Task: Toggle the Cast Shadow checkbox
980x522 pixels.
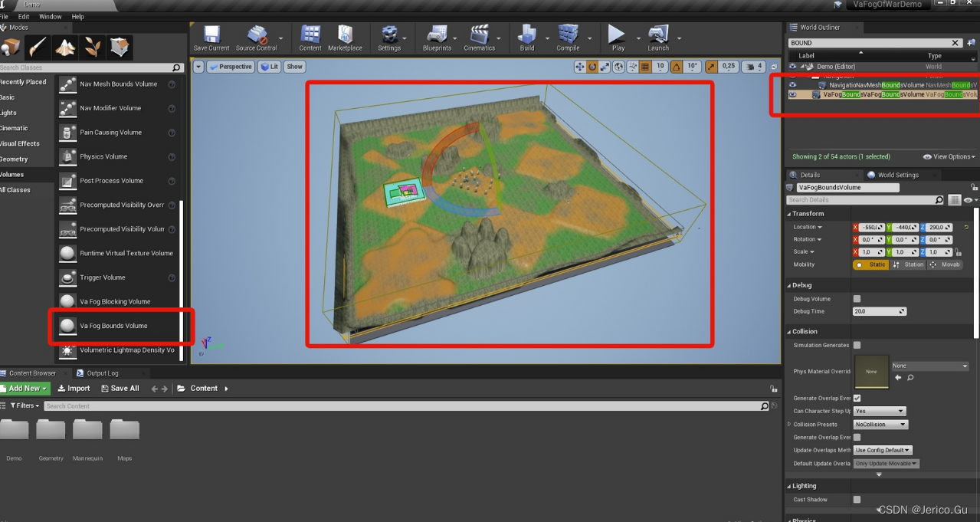Action: tap(857, 500)
